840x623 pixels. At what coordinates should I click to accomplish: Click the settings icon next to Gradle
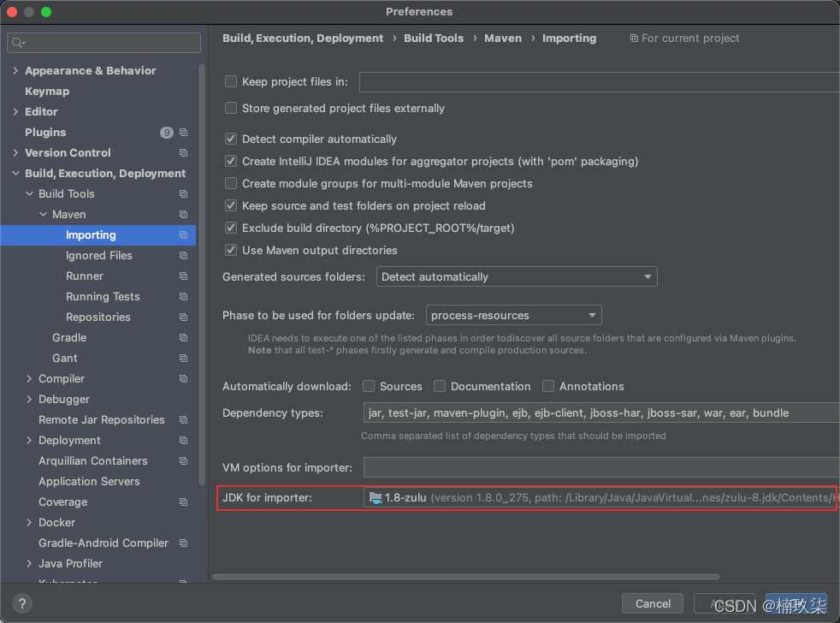tap(183, 338)
